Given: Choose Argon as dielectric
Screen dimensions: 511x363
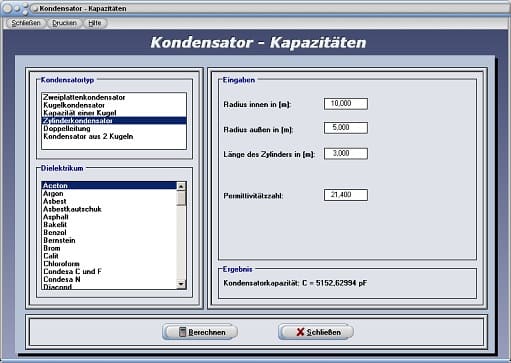Looking at the screenshot, I should pyautogui.click(x=109, y=194).
